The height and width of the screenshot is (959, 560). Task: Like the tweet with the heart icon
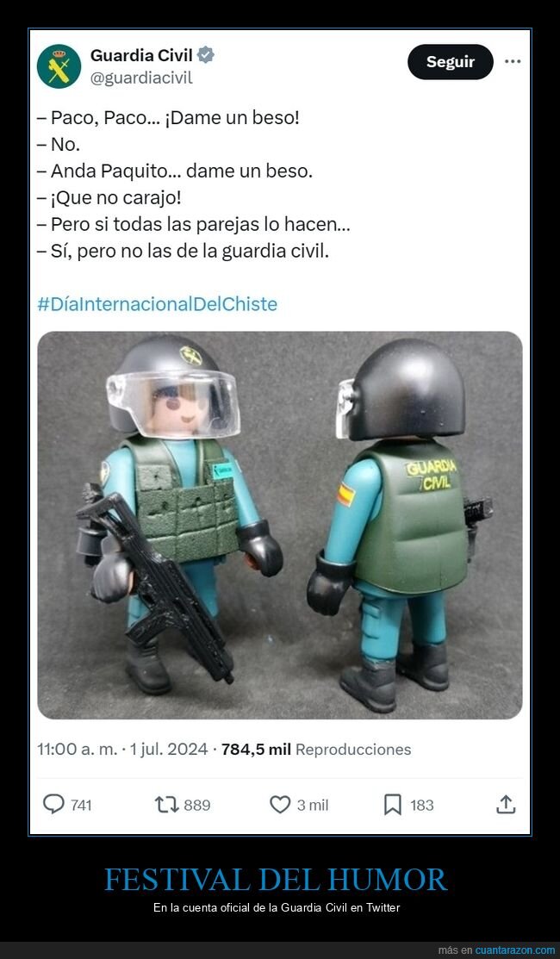click(280, 804)
